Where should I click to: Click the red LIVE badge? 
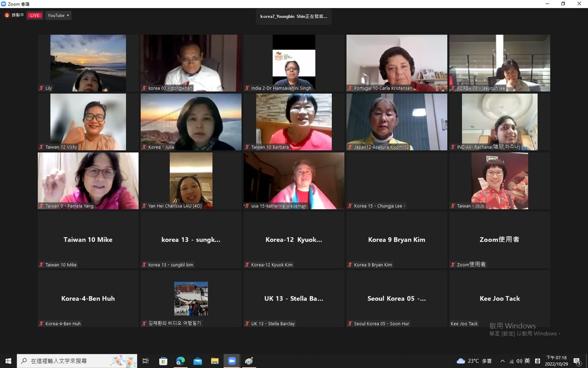coord(35,16)
